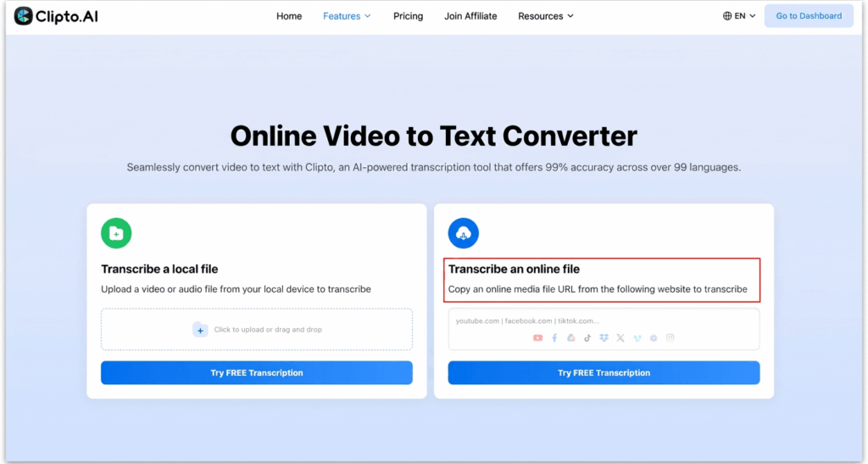Viewport: 868px width, 464px height.
Task: Click the YouTube icon
Action: [537, 338]
